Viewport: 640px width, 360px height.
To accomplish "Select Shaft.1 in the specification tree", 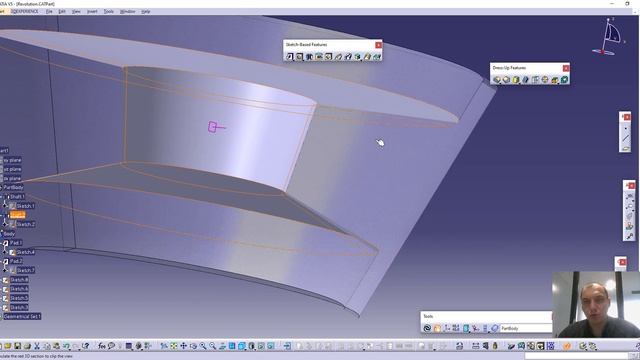I will point(18,197).
